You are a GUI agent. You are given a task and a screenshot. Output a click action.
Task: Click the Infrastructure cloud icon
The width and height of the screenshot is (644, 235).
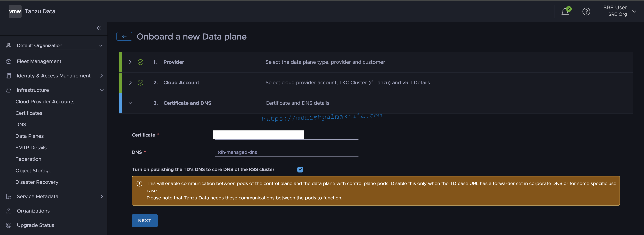pyautogui.click(x=9, y=90)
